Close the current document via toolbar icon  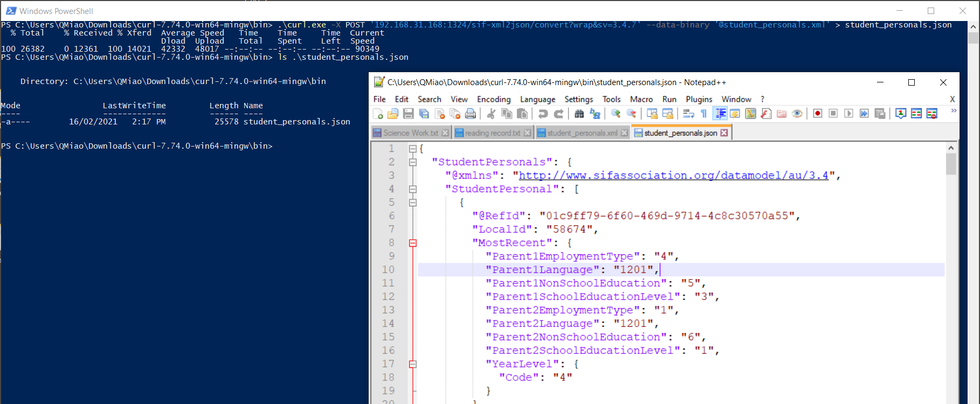point(440,114)
